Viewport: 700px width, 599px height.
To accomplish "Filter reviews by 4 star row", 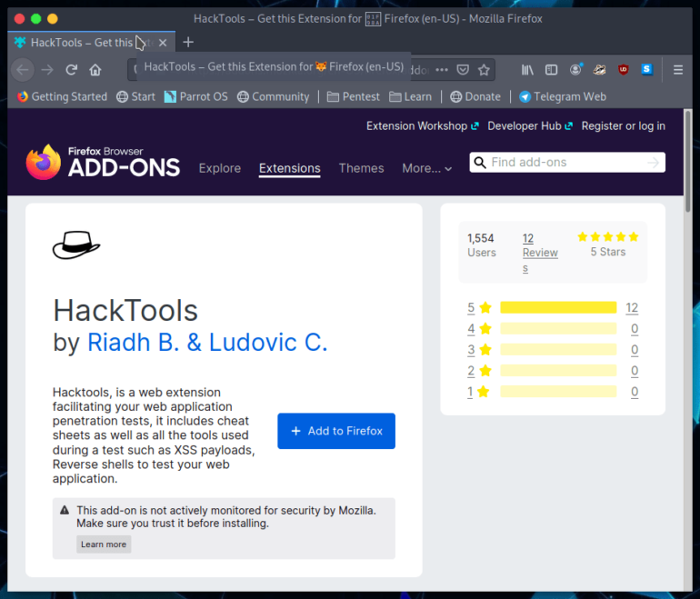I will (553, 328).
